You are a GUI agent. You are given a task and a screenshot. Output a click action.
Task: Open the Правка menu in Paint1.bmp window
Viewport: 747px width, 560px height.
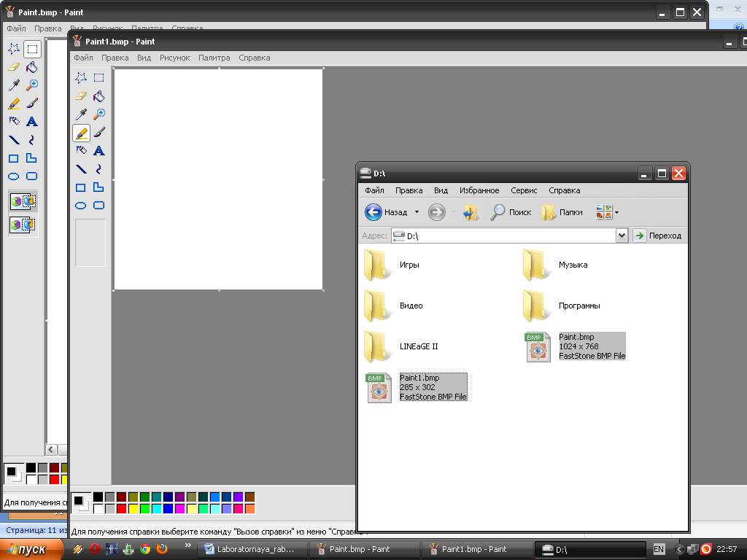(x=115, y=58)
